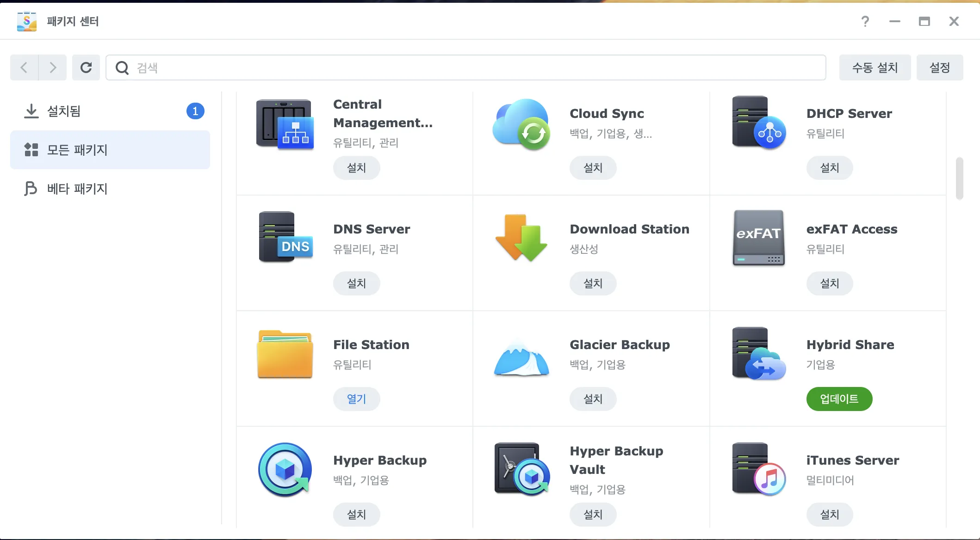Click the Hybrid Share package icon

click(x=759, y=354)
